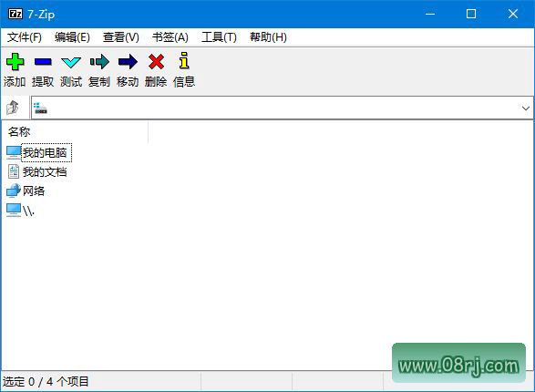535x392 pixels.
Task: Click the 测试 (Test) checkmark icon
Action: coord(71,62)
